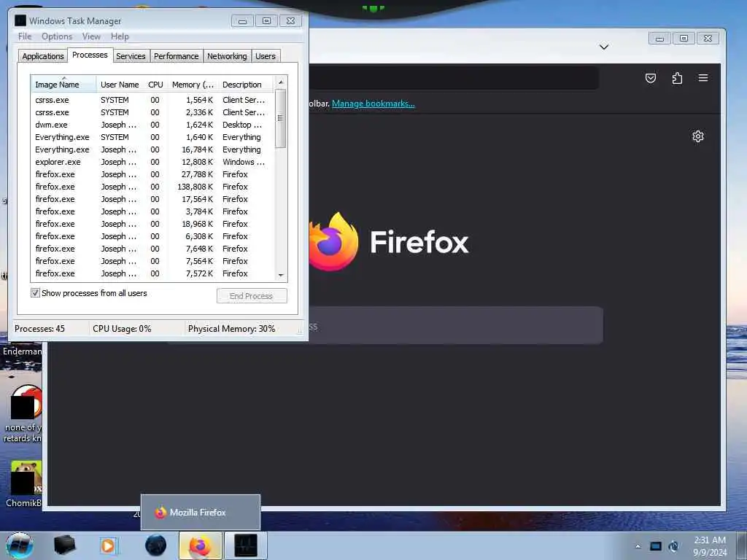Sort by Image Name column header

tap(64, 85)
